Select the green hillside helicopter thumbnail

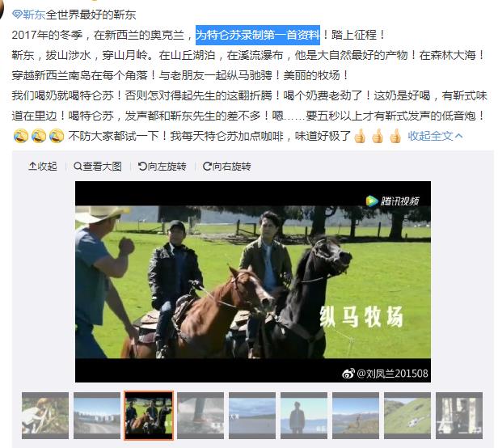click(407, 416)
